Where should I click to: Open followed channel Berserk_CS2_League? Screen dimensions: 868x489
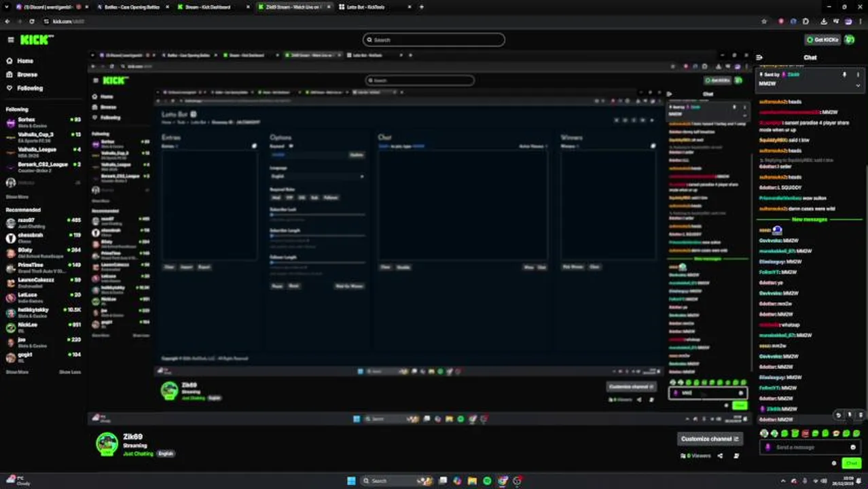[x=42, y=167]
